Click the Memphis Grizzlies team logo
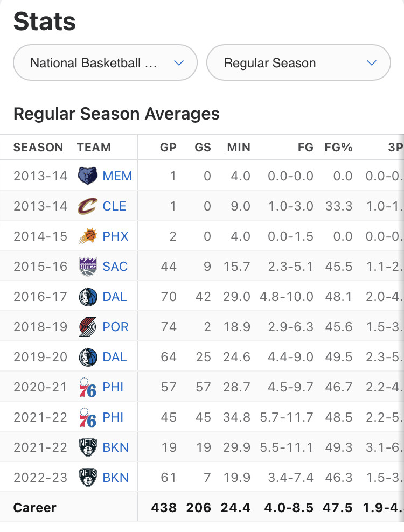The width and height of the screenshot is (404, 532). tap(88, 176)
